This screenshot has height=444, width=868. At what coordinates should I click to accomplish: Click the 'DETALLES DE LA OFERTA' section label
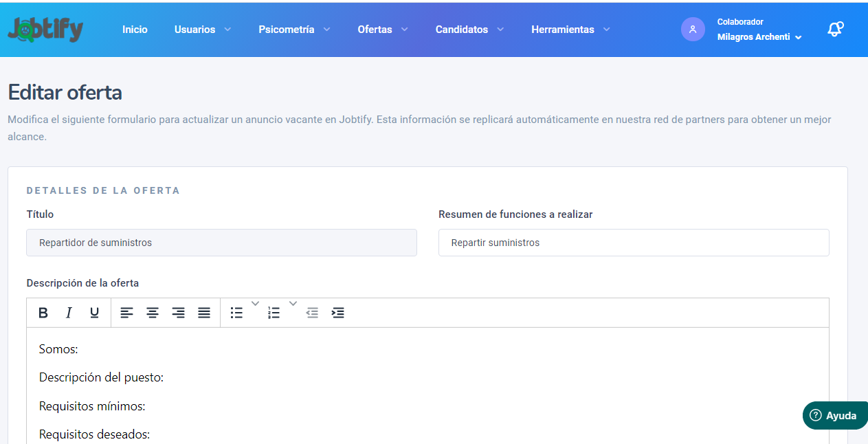click(103, 190)
